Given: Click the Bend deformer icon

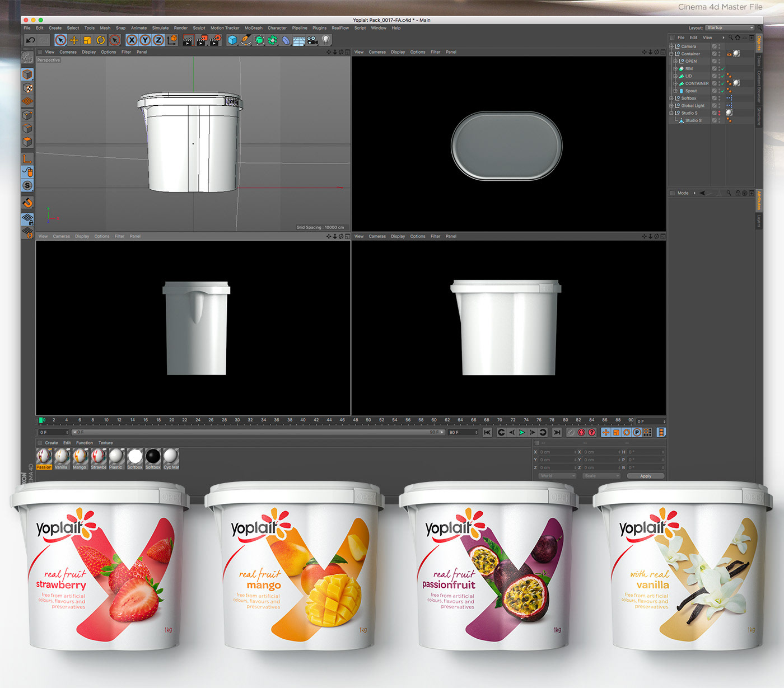Looking at the screenshot, I should pos(286,40).
